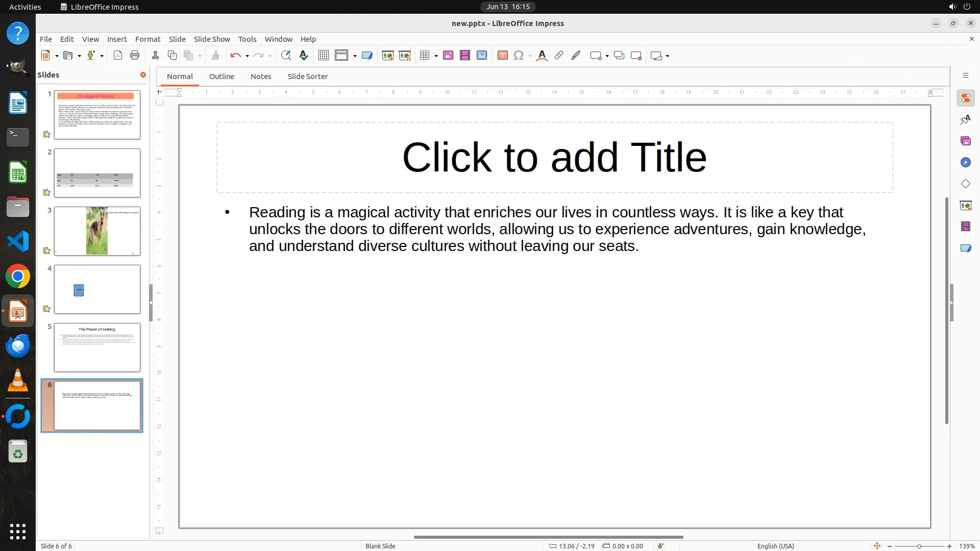Viewport: 980px width, 551px height.
Task: Click the Insert Text Box icon
Action: tap(502, 56)
